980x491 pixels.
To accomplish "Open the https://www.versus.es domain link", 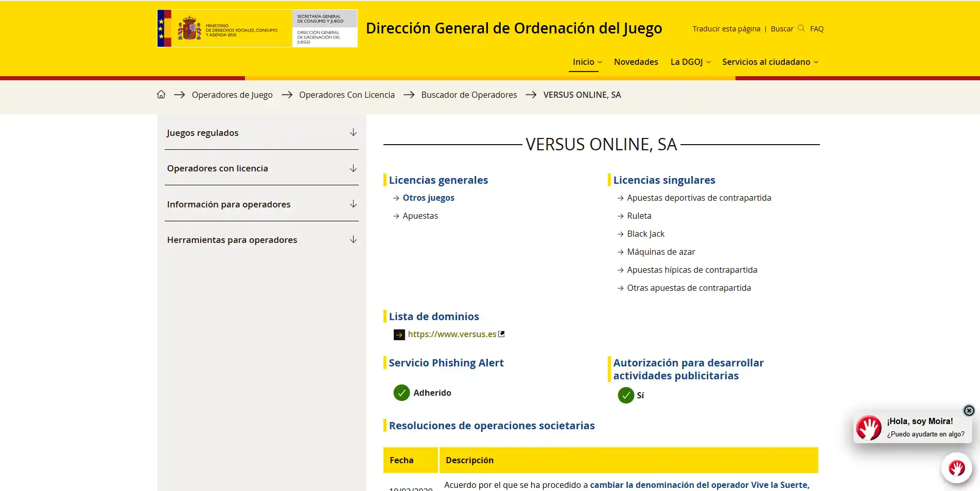I will [x=452, y=334].
